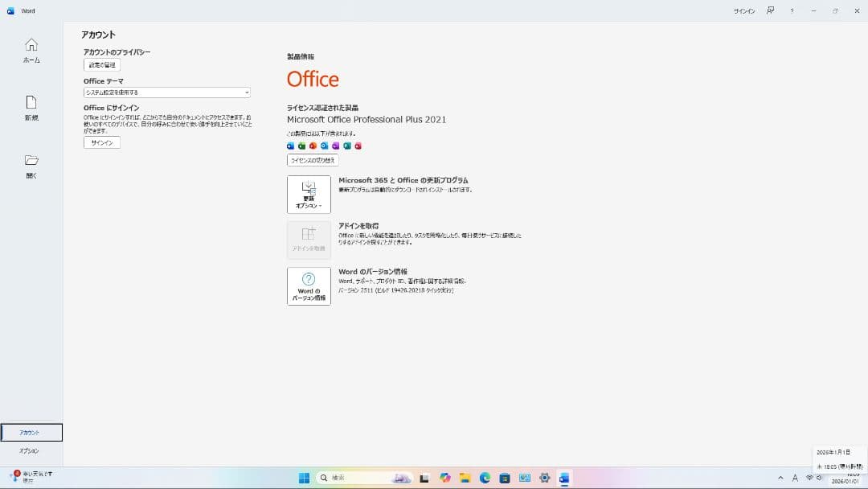Viewport: 868px width, 489px height.
Task: Open Microsoft Edge from the taskbar
Action: 483,478
